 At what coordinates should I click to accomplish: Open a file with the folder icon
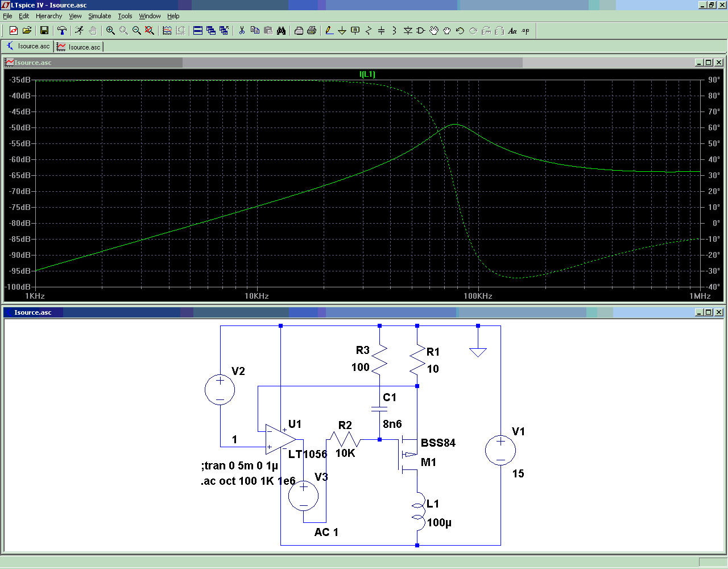[27, 31]
